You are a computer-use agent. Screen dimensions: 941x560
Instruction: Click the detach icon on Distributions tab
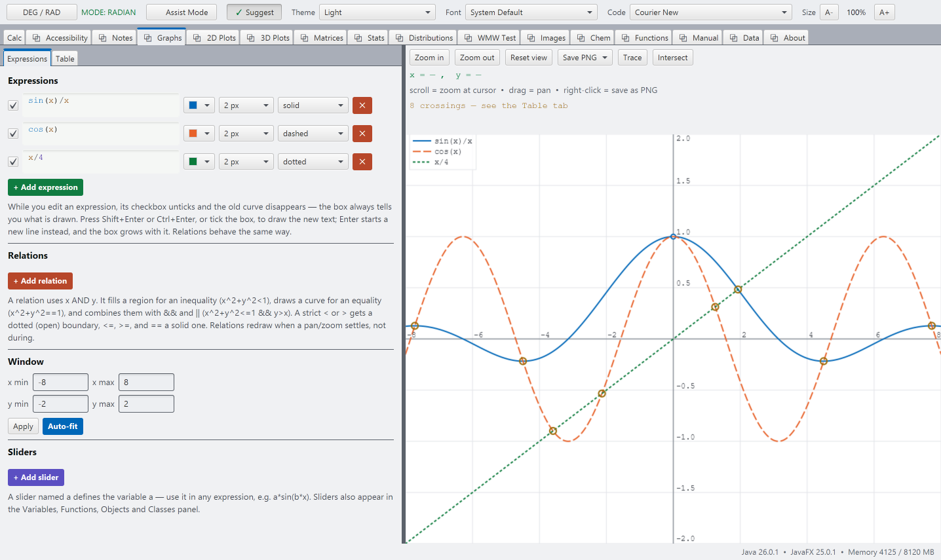400,38
